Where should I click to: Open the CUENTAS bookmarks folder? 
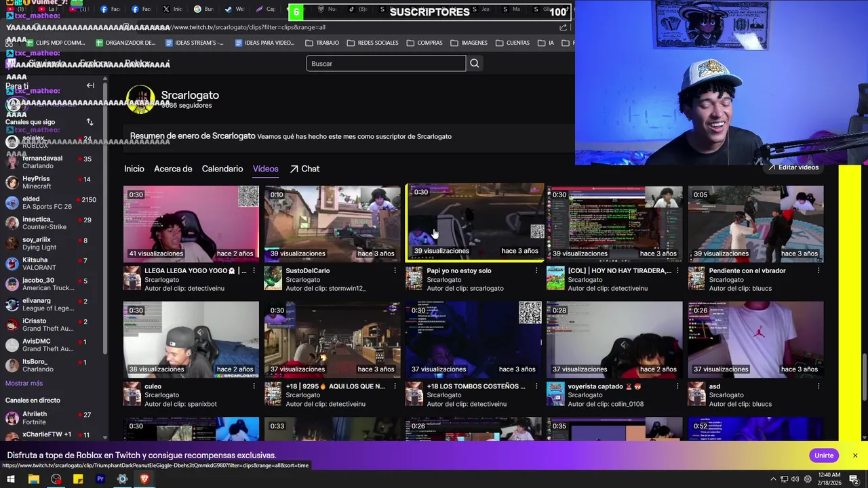coord(513,43)
